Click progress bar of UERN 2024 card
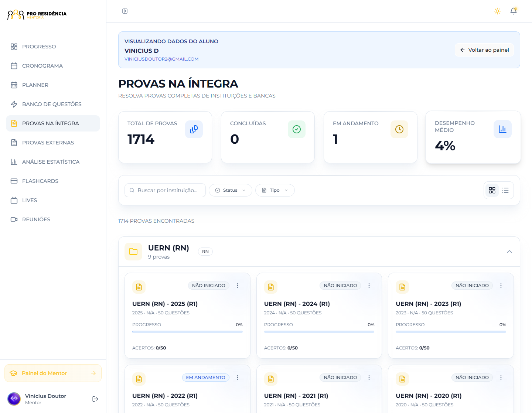The width and height of the screenshot is (532, 413). pyautogui.click(x=319, y=332)
